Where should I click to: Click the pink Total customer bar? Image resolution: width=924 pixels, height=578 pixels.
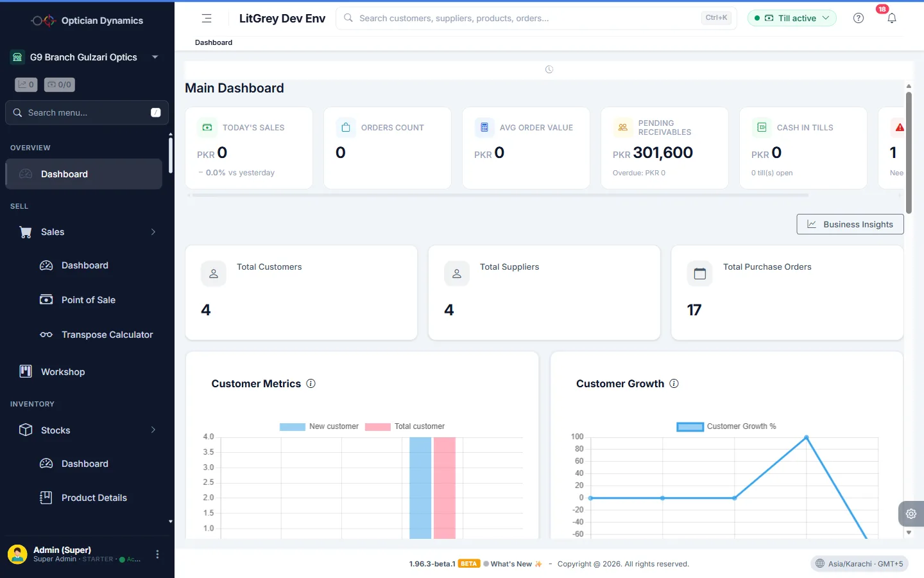pos(445,487)
